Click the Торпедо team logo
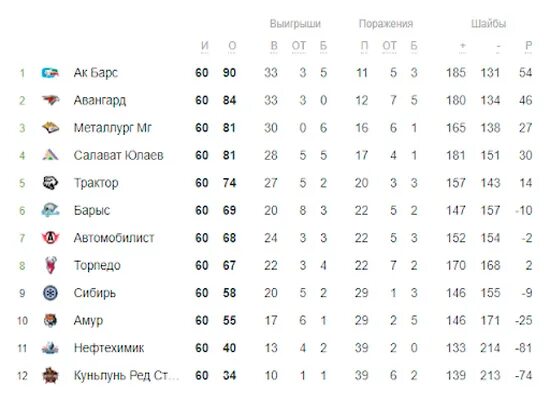Viewport: 550px width, 400px height. 51,265
